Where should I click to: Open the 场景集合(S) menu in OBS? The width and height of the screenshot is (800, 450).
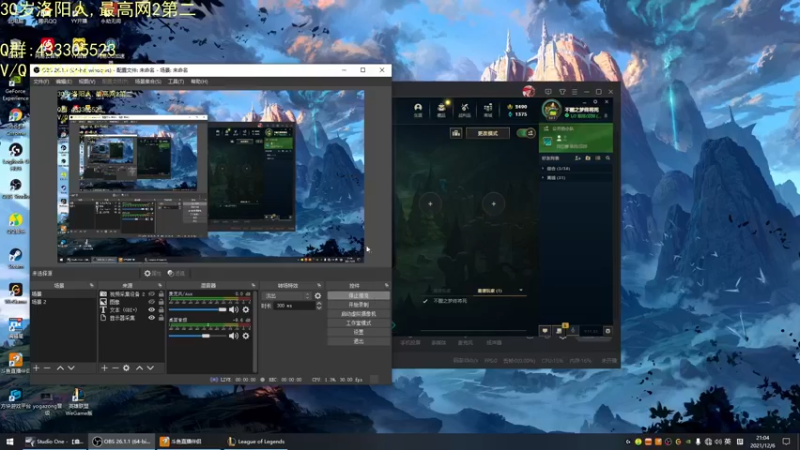tap(148, 82)
